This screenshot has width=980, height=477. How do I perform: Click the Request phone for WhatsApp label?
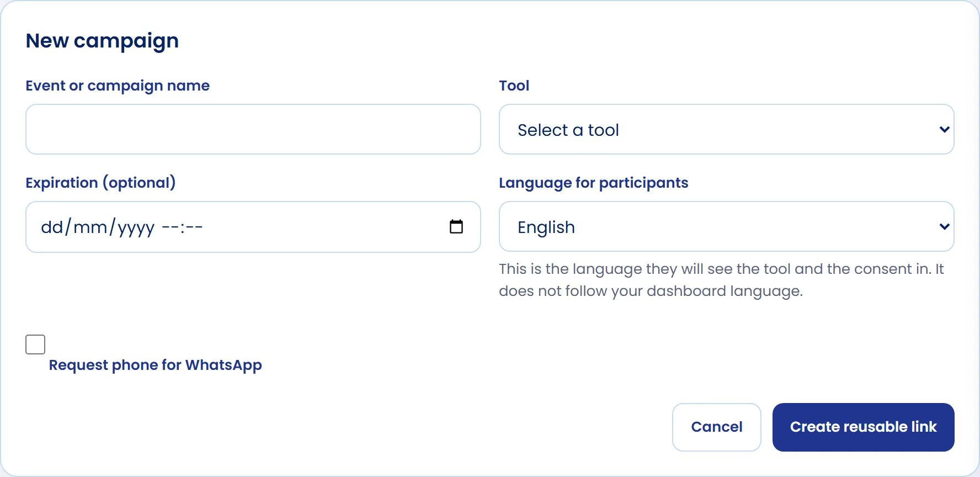tap(155, 365)
